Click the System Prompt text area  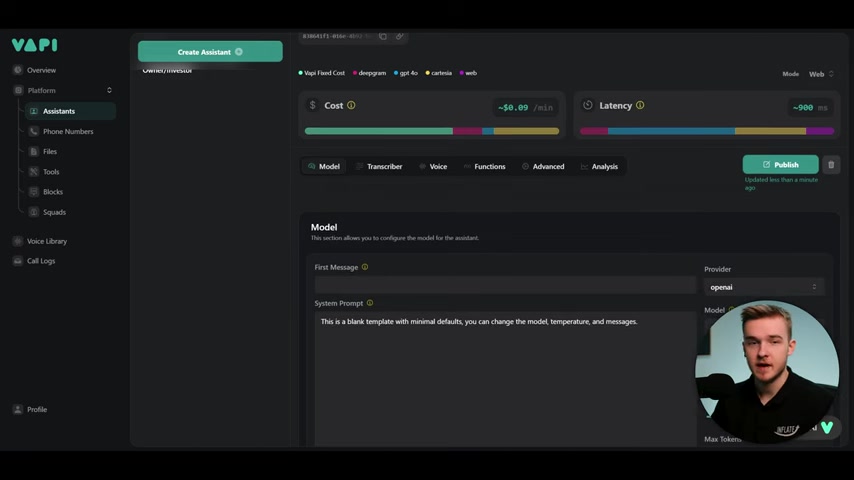(505, 379)
